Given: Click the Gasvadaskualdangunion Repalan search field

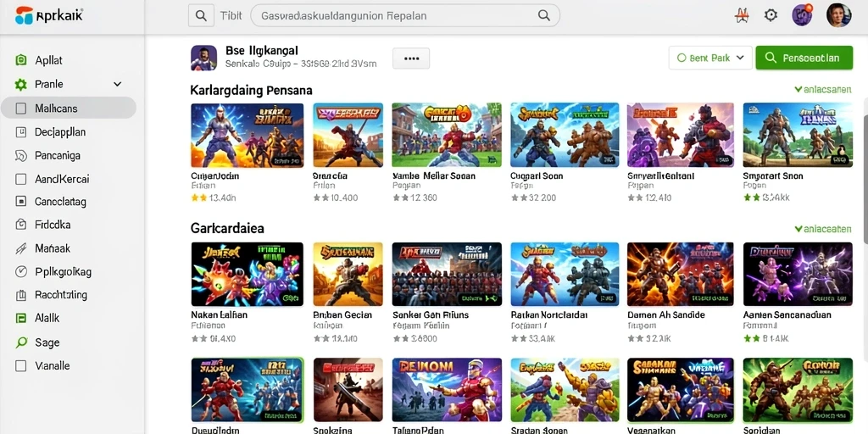Looking at the screenshot, I should point(405,15).
